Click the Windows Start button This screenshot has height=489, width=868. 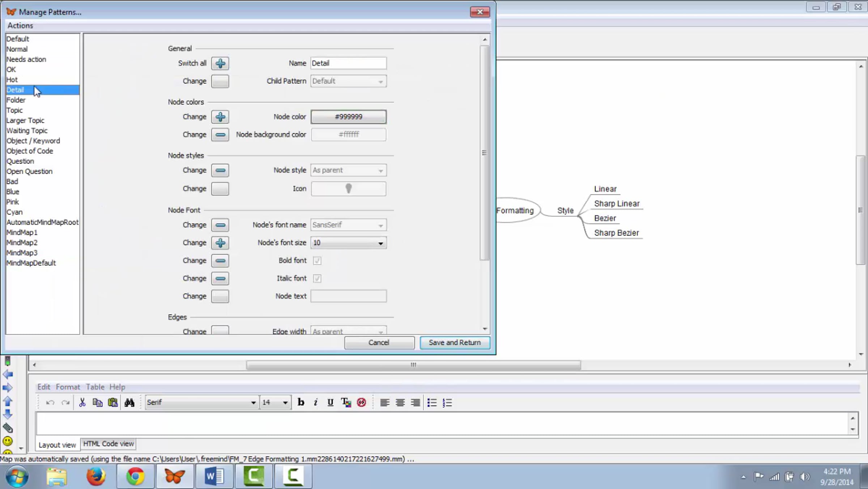[x=17, y=477]
